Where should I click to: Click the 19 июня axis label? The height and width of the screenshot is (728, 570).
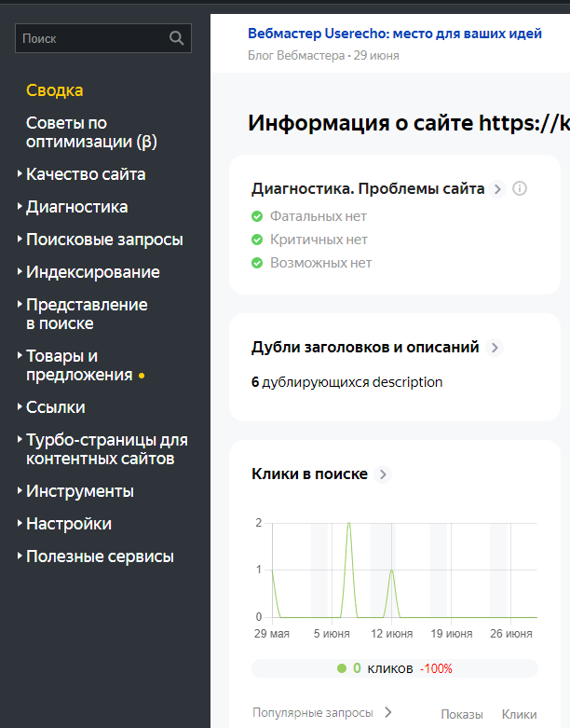pos(452,634)
